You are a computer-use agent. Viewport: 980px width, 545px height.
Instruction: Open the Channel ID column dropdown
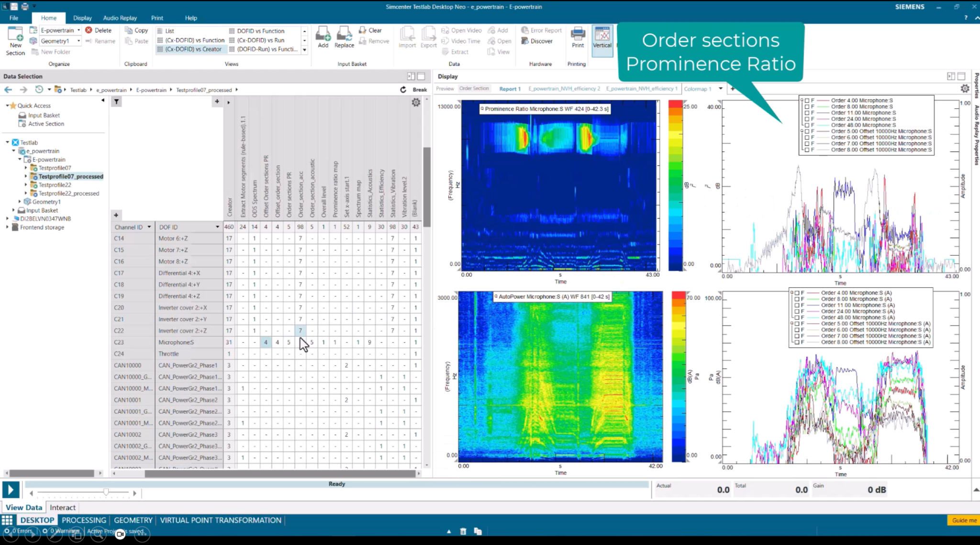[x=149, y=227]
